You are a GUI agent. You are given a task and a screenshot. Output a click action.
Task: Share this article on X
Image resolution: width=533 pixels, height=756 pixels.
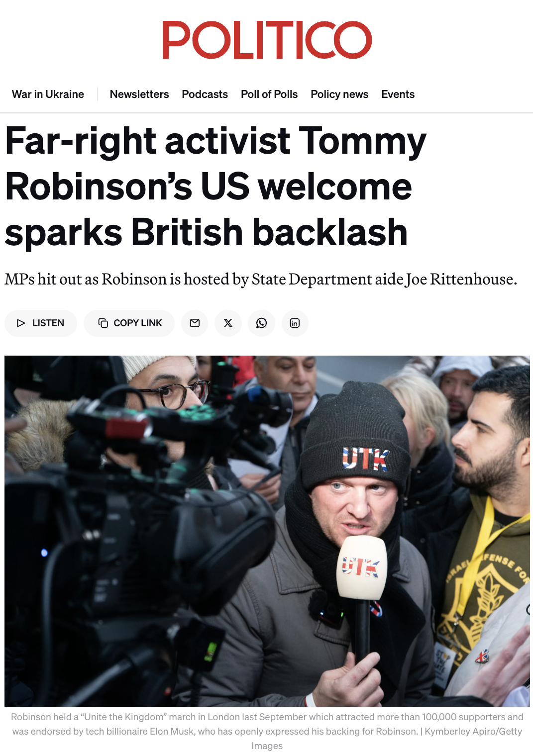(x=228, y=323)
